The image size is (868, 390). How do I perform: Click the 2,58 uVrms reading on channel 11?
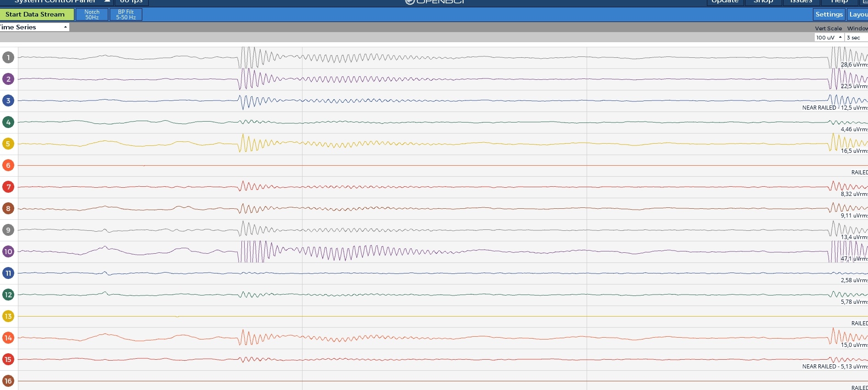click(854, 280)
